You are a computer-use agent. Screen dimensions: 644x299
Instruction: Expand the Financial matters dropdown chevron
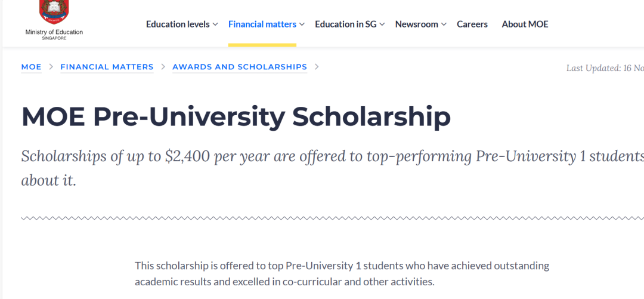point(302,24)
